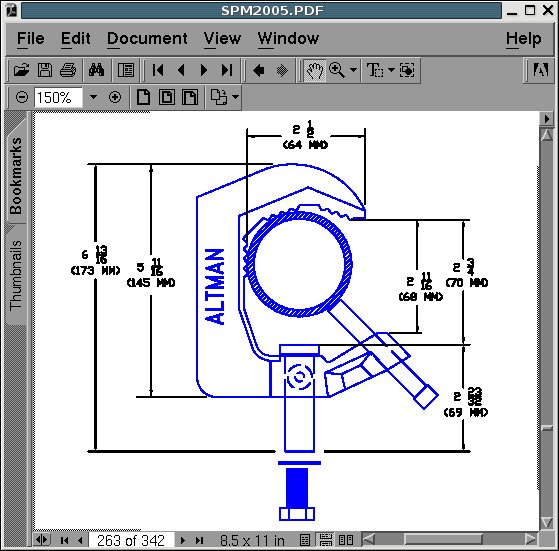The image size is (559, 551).
Task: Select the Graphics Select snapshot tool
Action: [407, 70]
